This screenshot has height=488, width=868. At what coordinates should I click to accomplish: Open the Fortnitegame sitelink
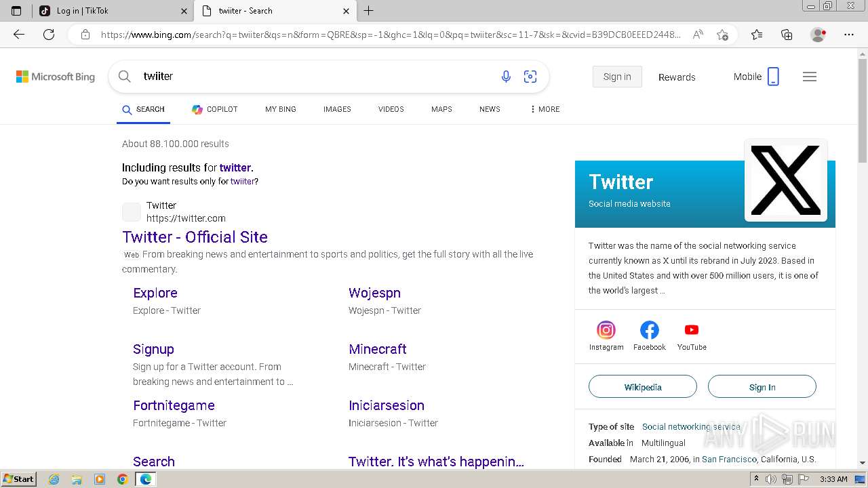point(174,405)
